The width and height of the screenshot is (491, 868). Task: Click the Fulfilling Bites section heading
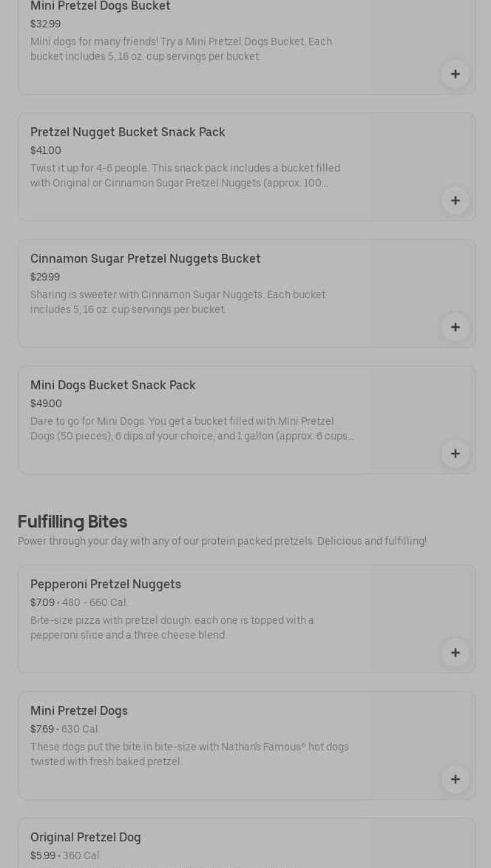click(72, 522)
